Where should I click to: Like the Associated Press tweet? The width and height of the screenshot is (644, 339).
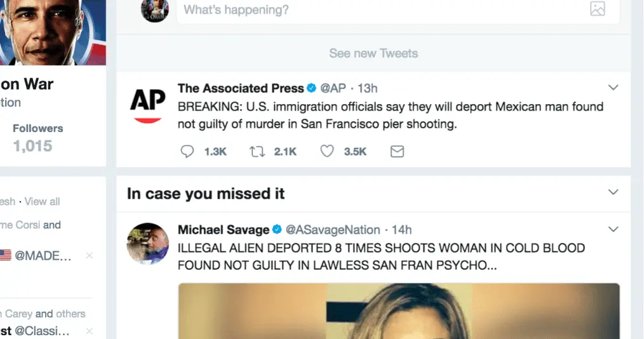(326, 152)
